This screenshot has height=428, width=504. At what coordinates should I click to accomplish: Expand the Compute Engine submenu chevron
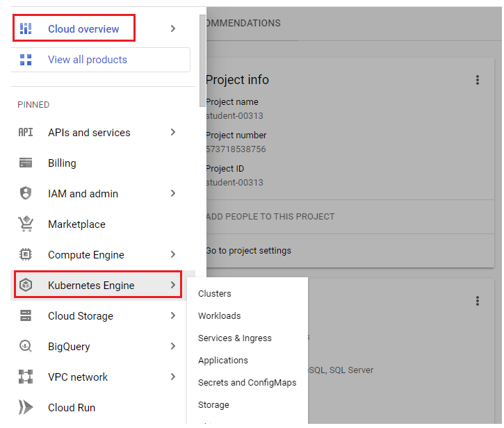pos(173,254)
